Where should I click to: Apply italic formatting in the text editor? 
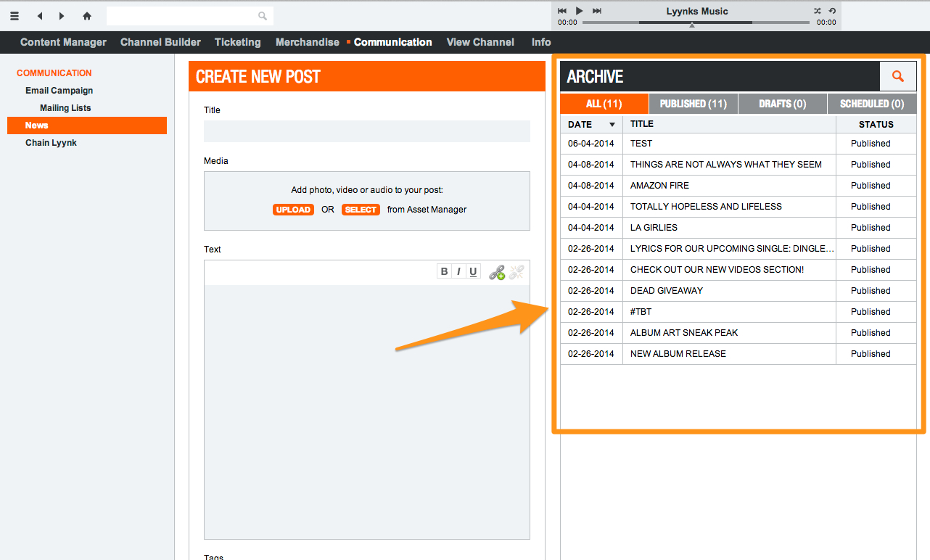tap(458, 272)
